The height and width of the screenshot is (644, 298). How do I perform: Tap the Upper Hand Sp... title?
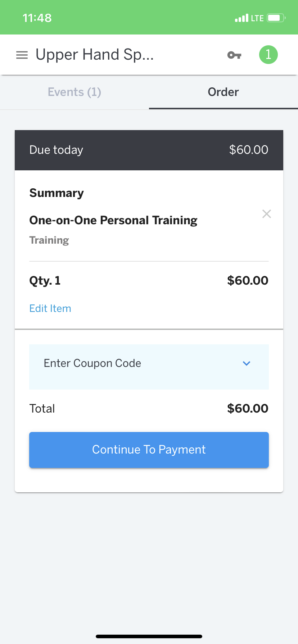(x=95, y=54)
